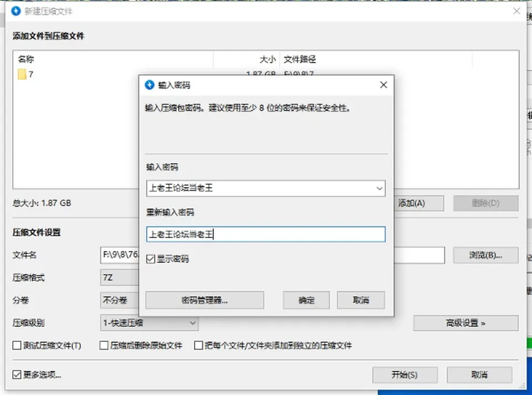Cancel the password dialog with 取消
The width and height of the screenshot is (532, 395).
pos(361,300)
